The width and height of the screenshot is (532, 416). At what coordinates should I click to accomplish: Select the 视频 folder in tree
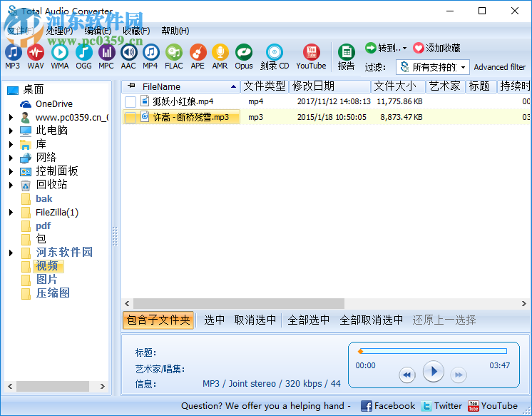(47, 266)
